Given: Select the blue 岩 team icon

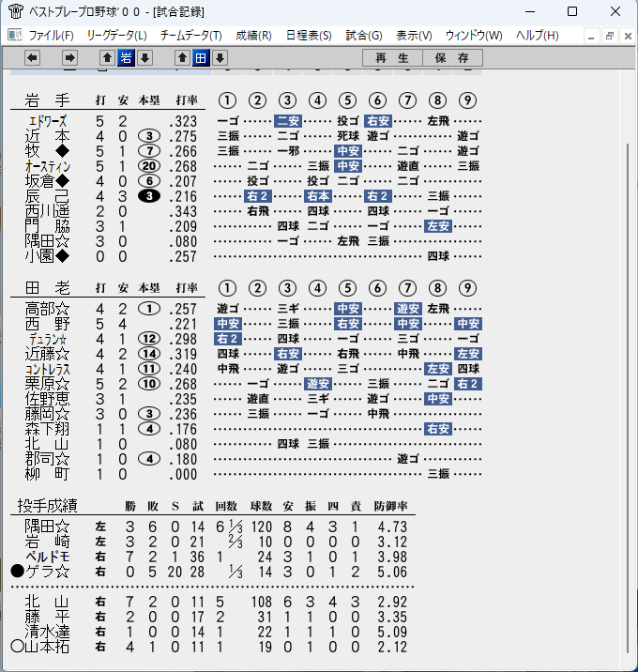Looking at the screenshot, I should click(x=126, y=58).
